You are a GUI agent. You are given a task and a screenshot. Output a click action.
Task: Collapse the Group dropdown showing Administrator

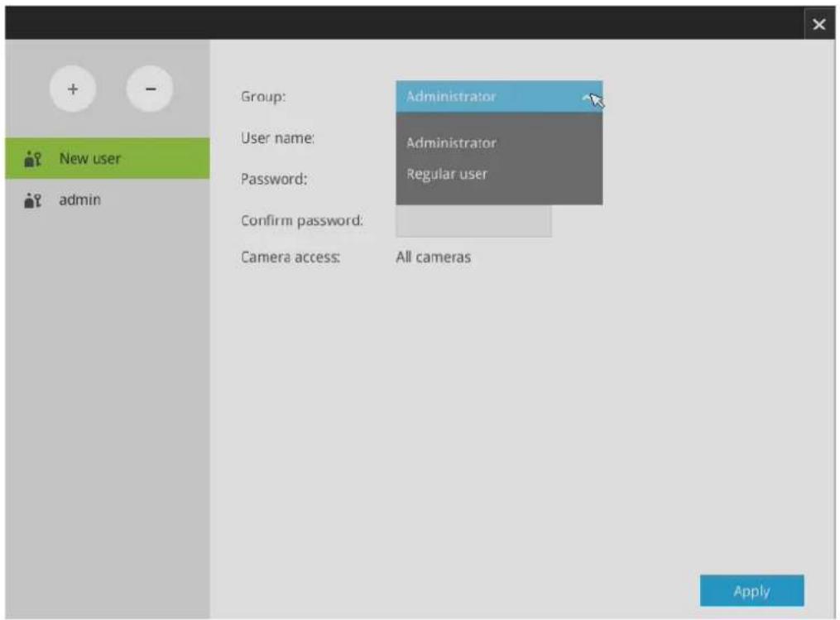coord(499,97)
